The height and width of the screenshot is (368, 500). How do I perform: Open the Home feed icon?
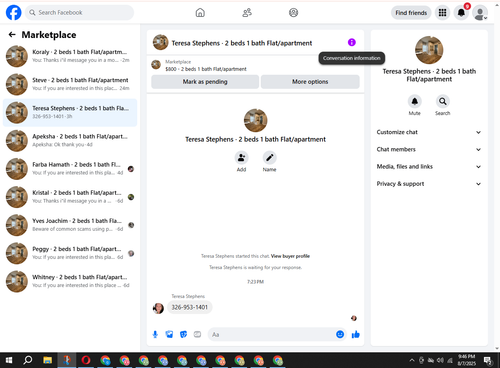[200, 13]
